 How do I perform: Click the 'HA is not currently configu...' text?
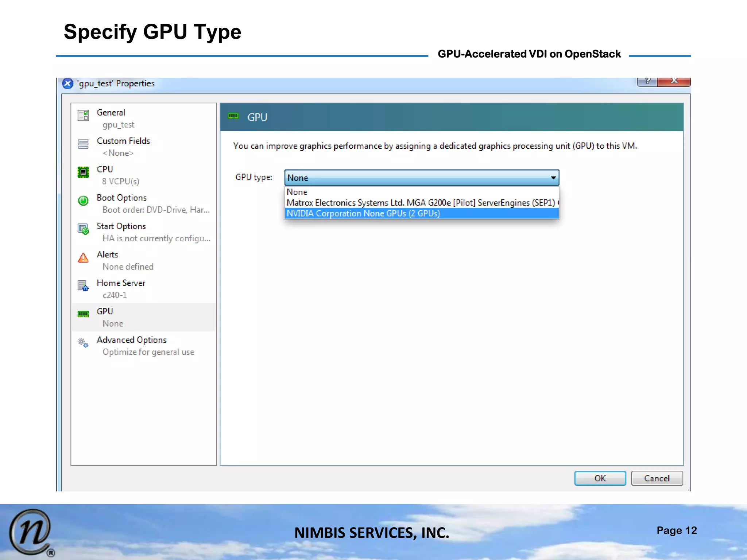coord(156,238)
